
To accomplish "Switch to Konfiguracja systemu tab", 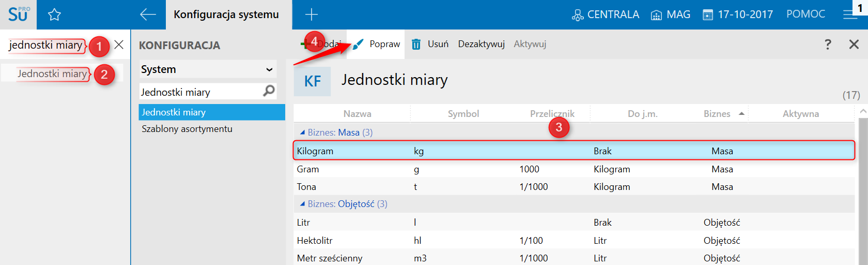I will (x=226, y=14).
